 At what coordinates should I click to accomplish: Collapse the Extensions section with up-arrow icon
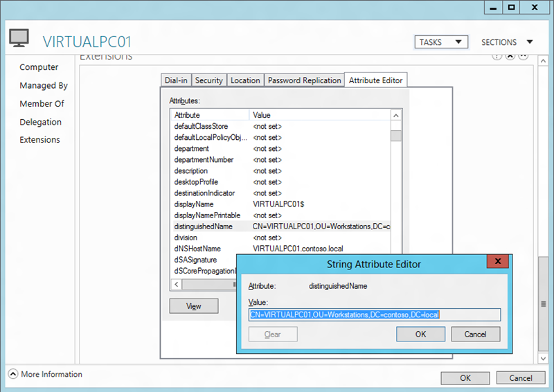(x=511, y=56)
